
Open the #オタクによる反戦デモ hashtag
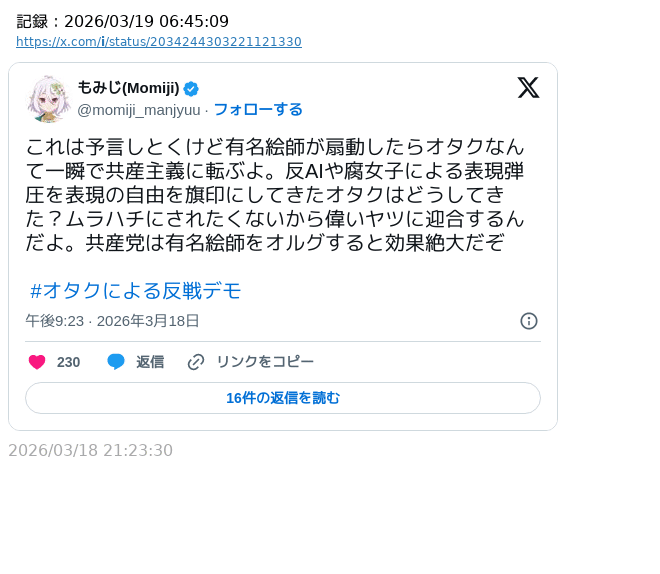[136, 291]
